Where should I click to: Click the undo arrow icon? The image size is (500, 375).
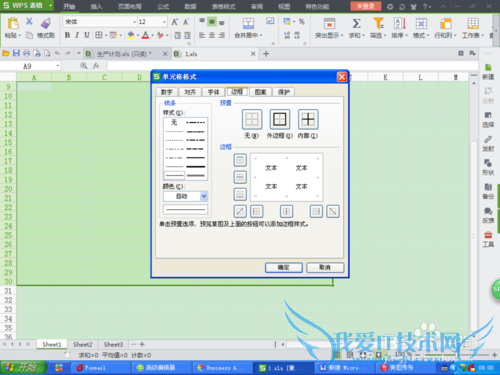tap(57, 53)
